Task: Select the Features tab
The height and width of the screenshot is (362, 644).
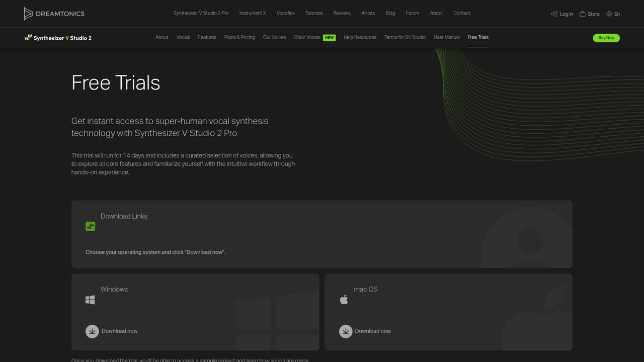Action: tap(207, 37)
